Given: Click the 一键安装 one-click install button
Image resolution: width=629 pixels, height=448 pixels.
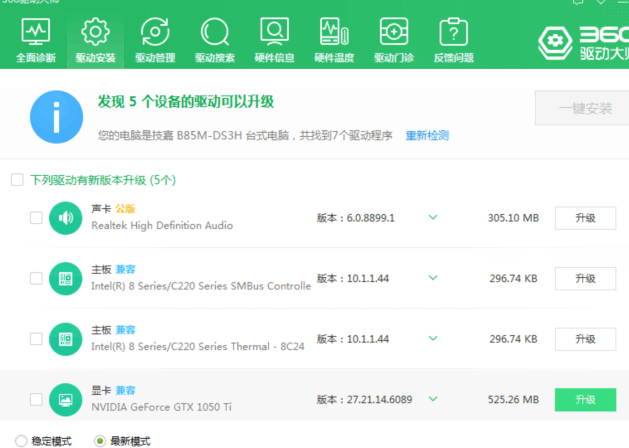Looking at the screenshot, I should (582, 108).
